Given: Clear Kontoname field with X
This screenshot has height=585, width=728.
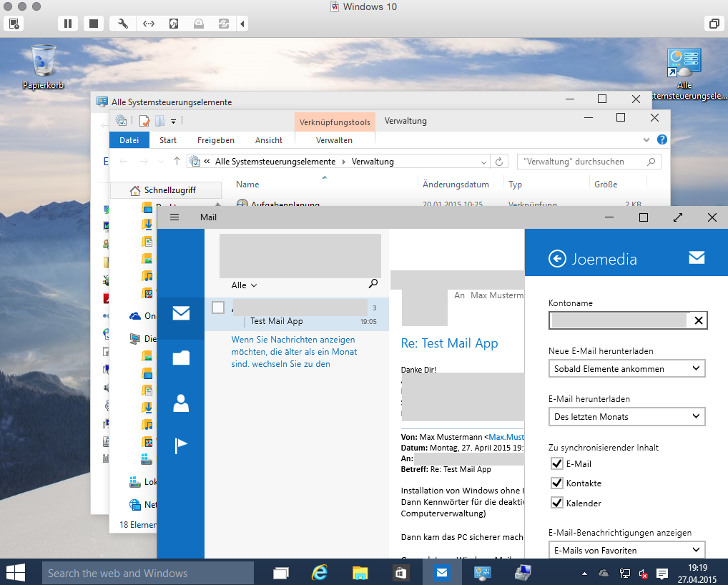Looking at the screenshot, I should click(698, 320).
